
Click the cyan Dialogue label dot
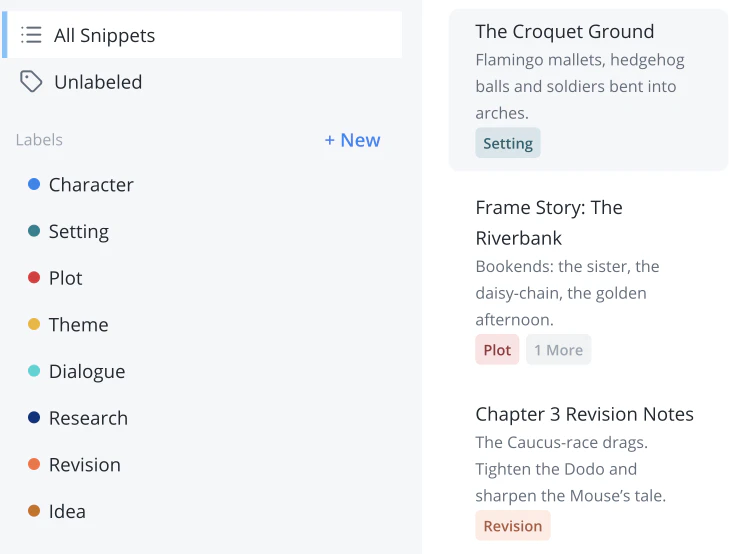34,370
